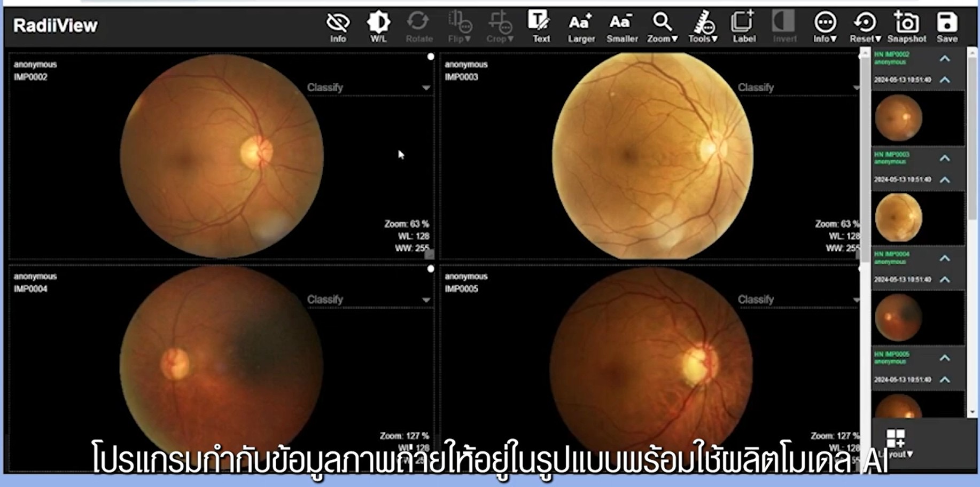Open the Tools ruler menu
The image size is (980, 487).
[703, 27]
